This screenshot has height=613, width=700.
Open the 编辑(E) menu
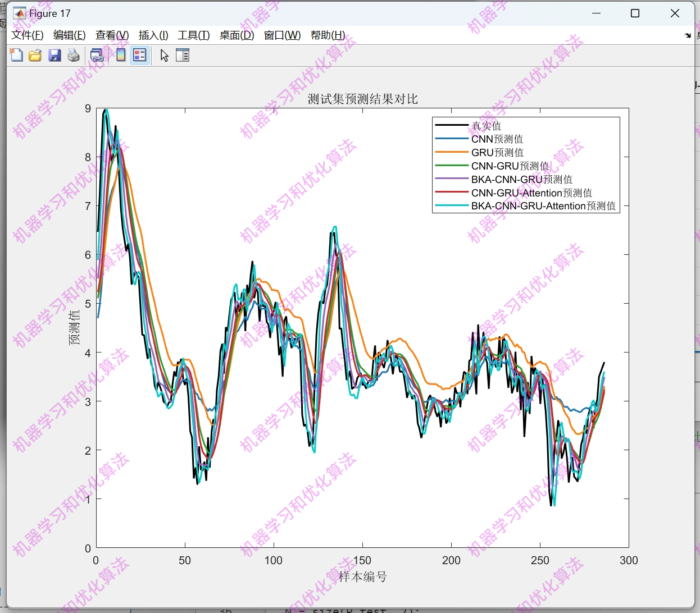click(x=70, y=35)
